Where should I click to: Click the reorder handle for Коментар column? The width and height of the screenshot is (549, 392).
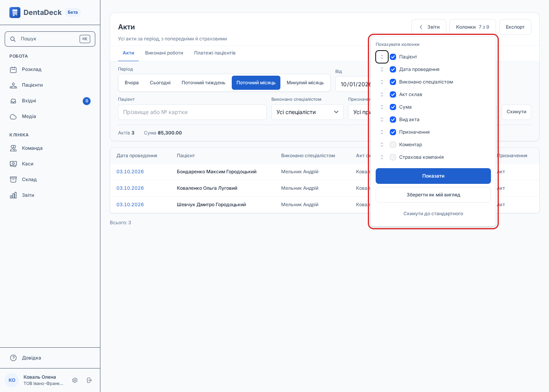(382, 145)
